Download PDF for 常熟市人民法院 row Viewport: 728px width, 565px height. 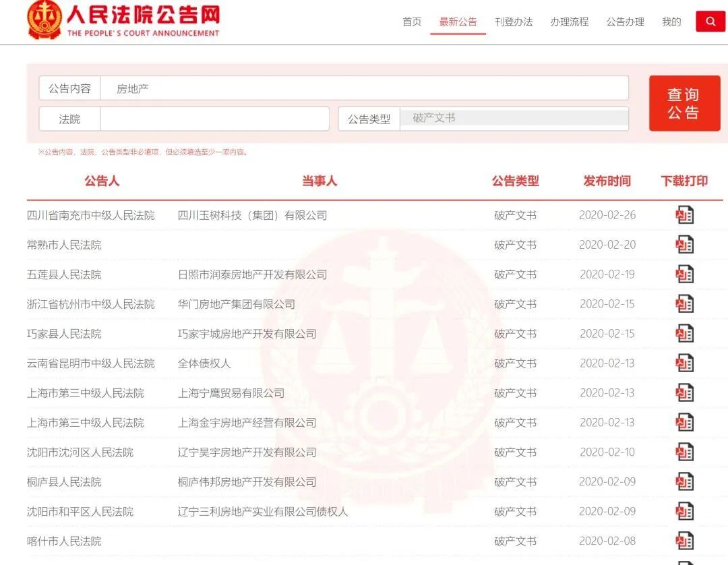pyautogui.click(x=684, y=245)
